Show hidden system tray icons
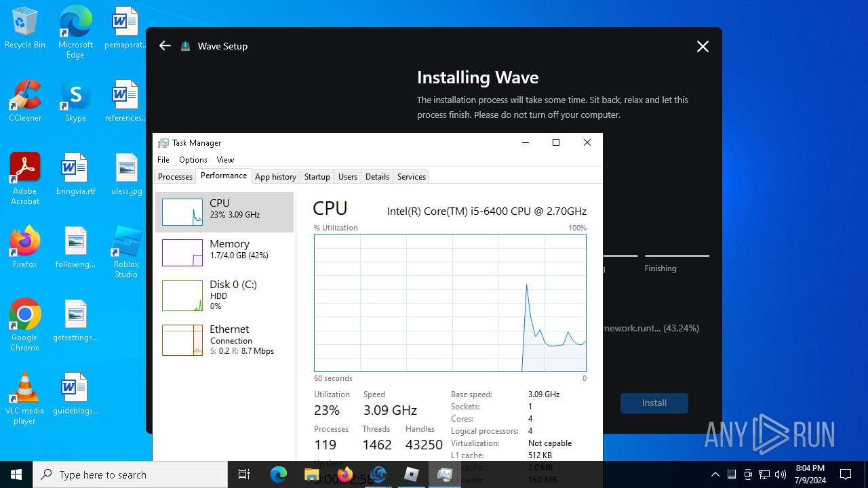Screen dimensions: 868x488 click(x=715, y=474)
